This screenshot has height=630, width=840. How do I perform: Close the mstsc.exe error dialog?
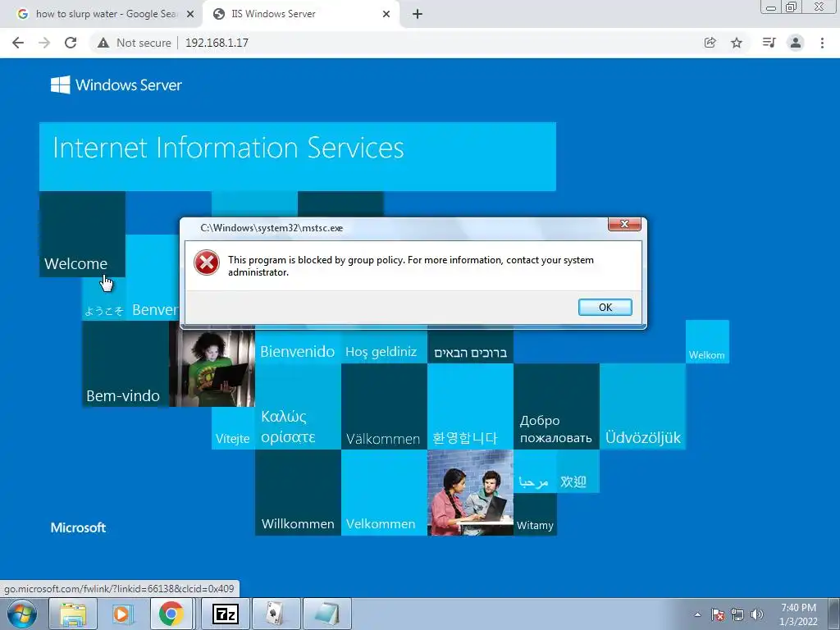coord(624,224)
